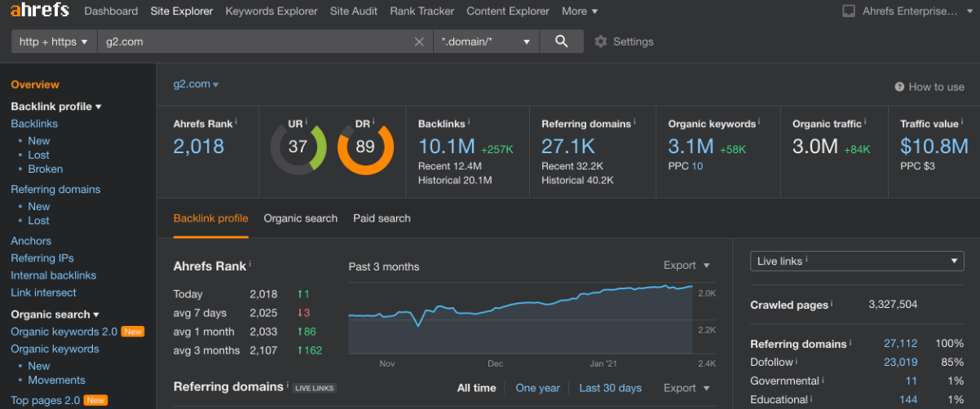
Task: Click the PPC 10 keywords link
Action: click(697, 166)
